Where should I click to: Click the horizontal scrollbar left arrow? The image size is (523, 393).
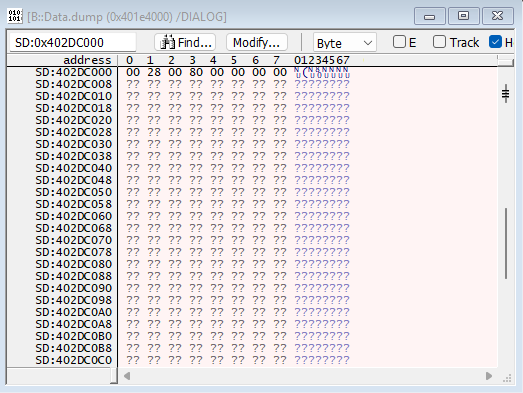click(127, 376)
